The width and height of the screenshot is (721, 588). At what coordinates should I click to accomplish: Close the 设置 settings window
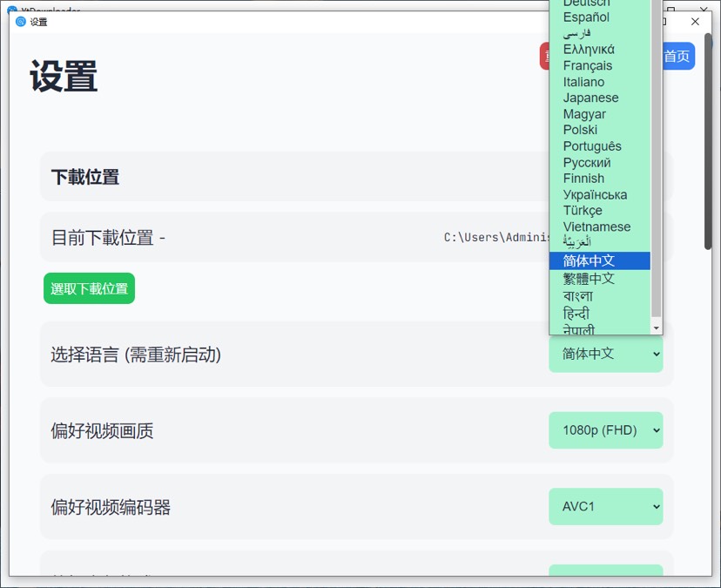tap(695, 22)
